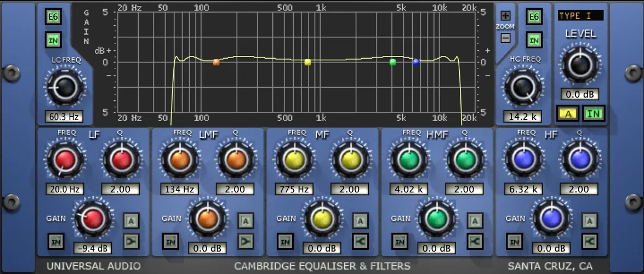
Task: Click the HMF band A button
Action: pyautogui.click(x=475, y=221)
